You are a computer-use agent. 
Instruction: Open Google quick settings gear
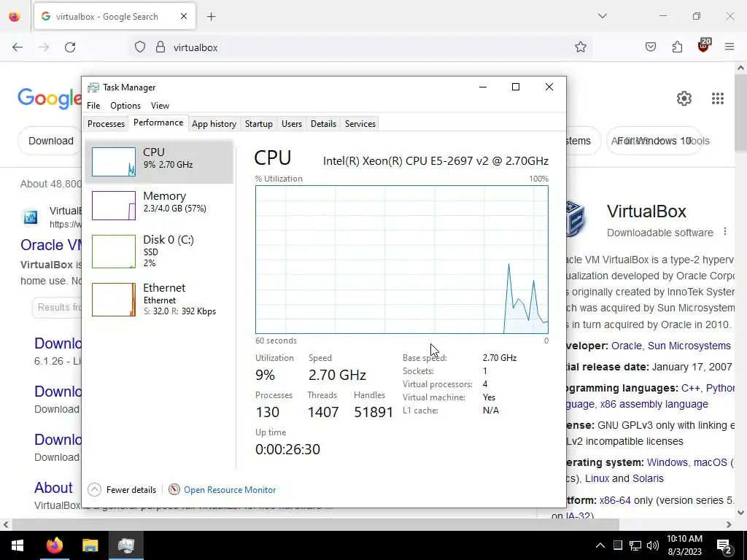pyautogui.click(x=684, y=98)
